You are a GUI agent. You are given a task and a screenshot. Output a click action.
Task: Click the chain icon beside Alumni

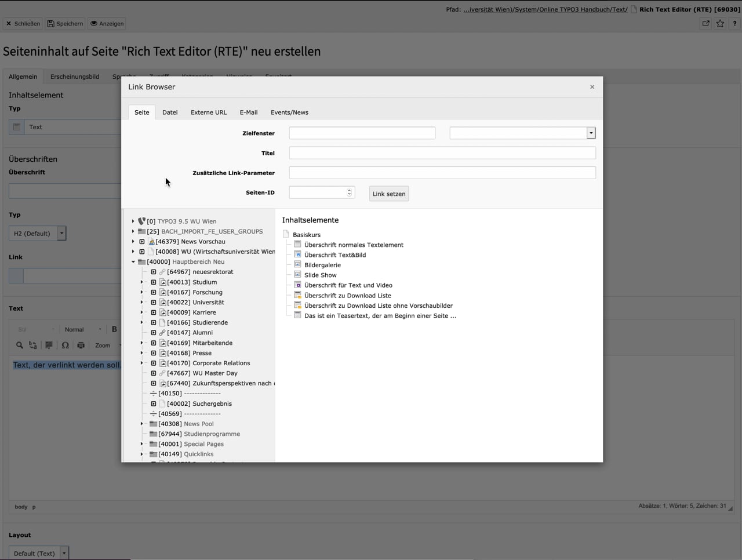pos(162,333)
